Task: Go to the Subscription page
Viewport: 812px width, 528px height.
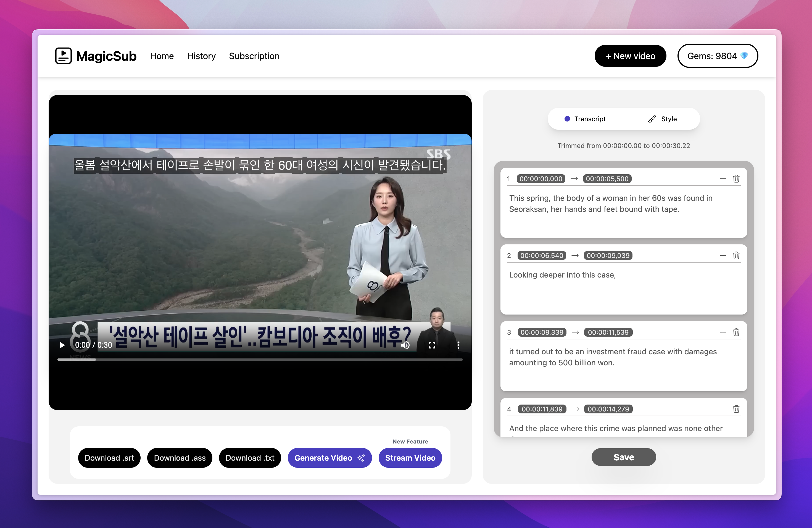Action: pyautogui.click(x=254, y=56)
